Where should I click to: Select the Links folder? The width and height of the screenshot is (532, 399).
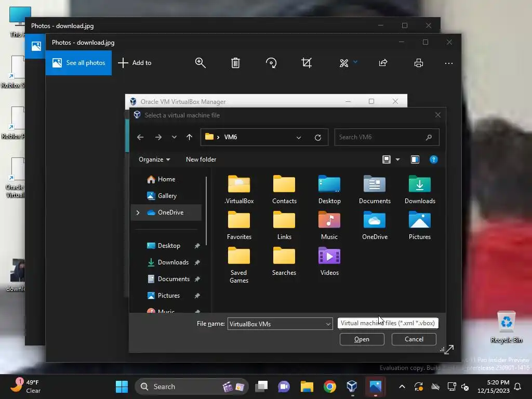click(x=284, y=225)
